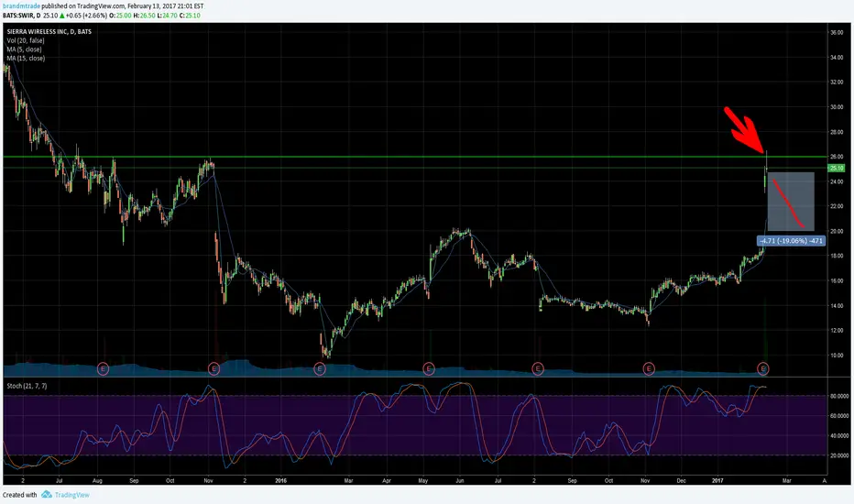Click the 30.00 price axis label
This screenshot has width=854, height=504.
[x=837, y=107]
